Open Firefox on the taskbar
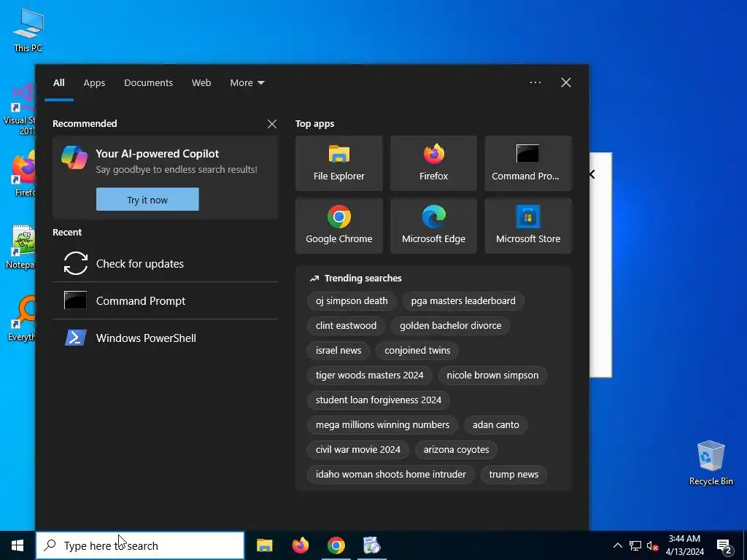 (x=300, y=545)
